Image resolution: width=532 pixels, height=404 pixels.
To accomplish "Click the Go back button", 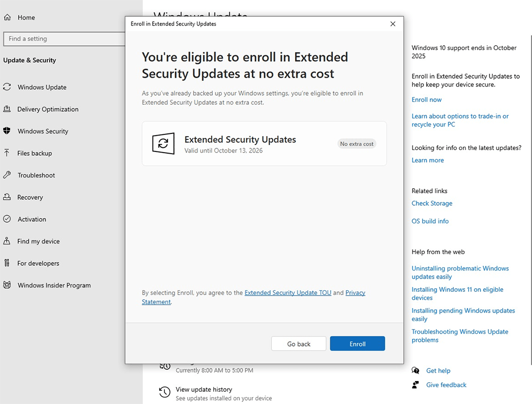I will 298,343.
